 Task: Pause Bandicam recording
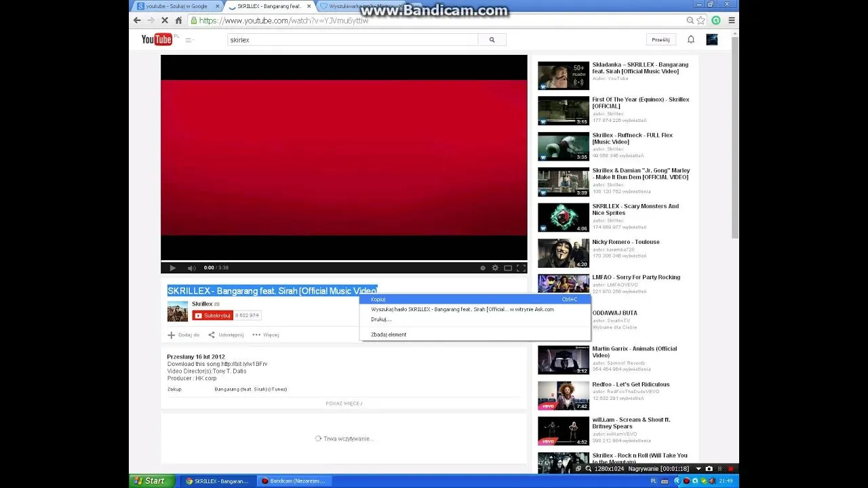tap(720, 468)
